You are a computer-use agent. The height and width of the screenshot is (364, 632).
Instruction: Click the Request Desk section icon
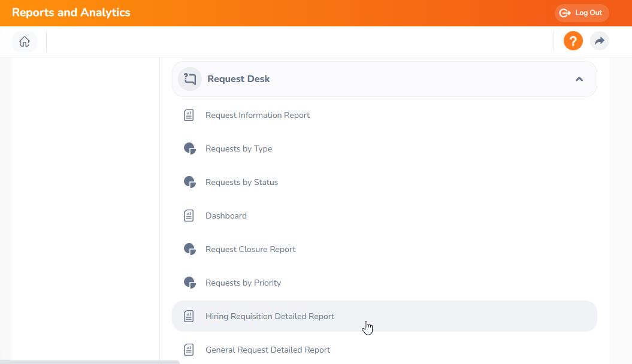tap(190, 79)
